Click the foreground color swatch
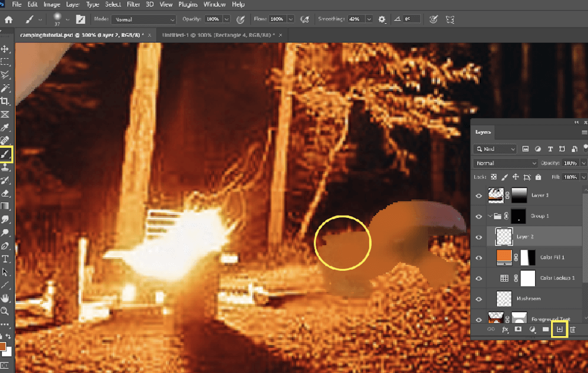 click(x=2, y=347)
